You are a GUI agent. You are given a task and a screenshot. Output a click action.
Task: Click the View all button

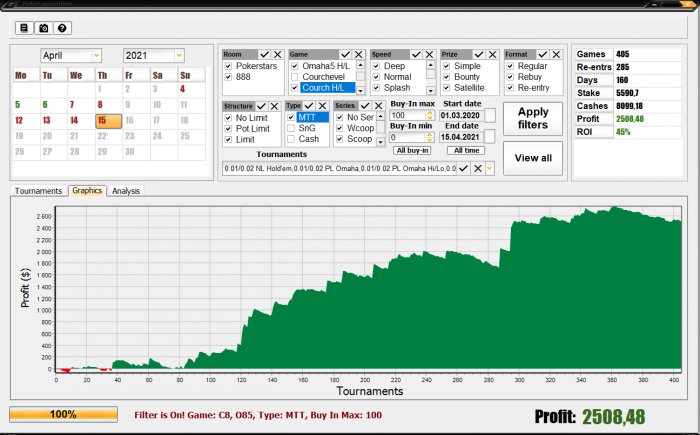pos(533,158)
